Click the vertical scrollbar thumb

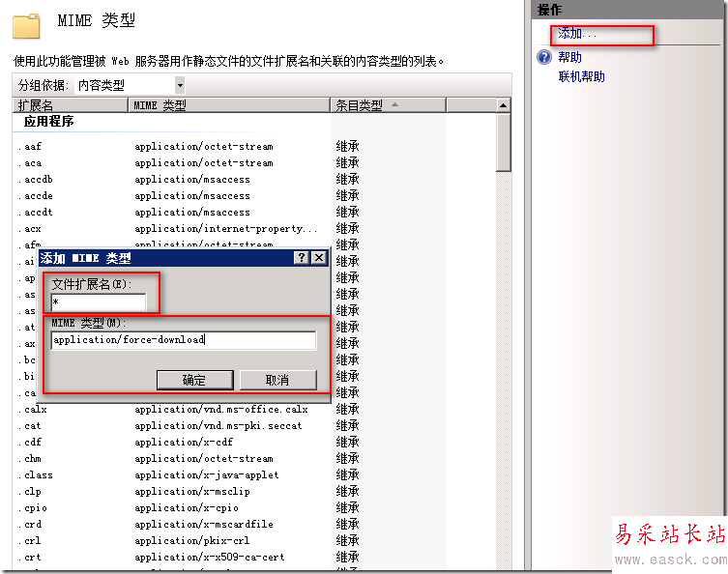click(503, 143)
